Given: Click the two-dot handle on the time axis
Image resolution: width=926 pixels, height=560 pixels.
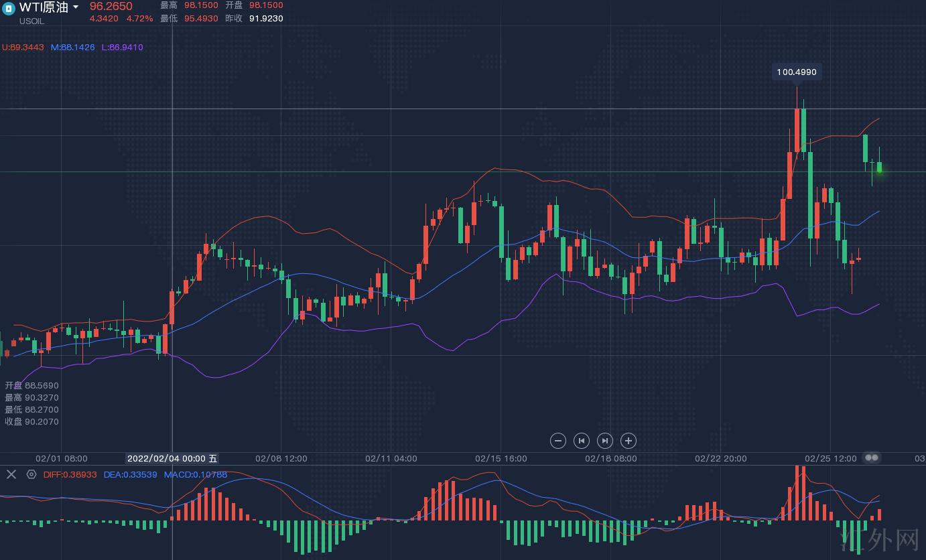Looking at the screenshot, I should click(871, 458).
